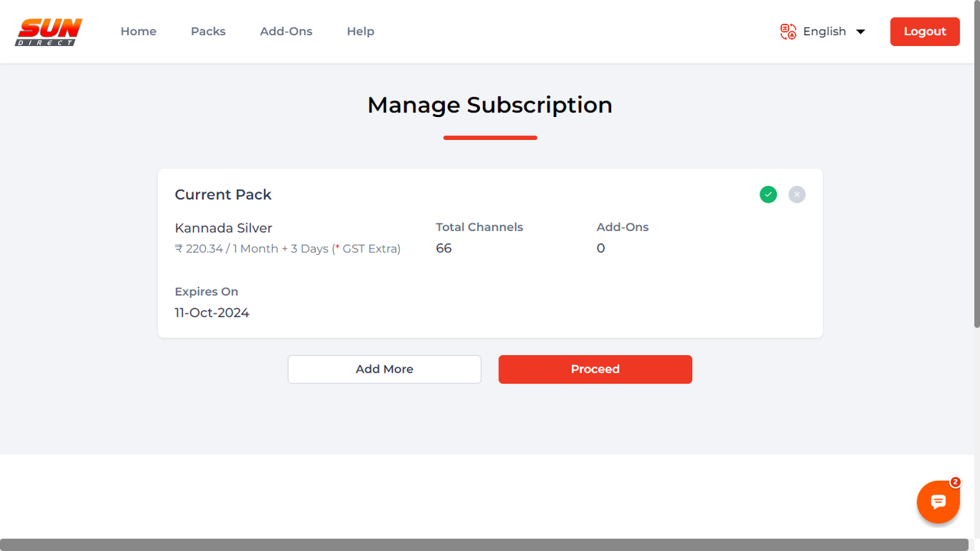Click the Add More button

pos(384,369)
